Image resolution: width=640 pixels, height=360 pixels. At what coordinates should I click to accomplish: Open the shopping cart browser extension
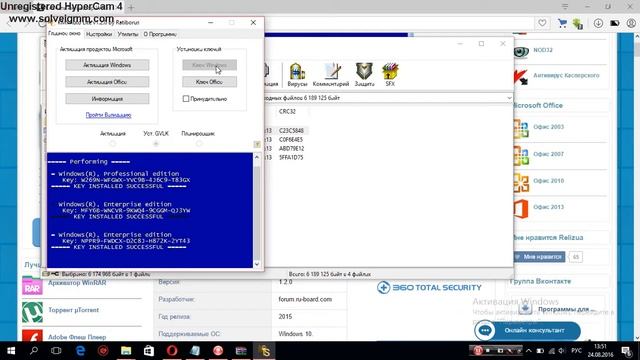pyautogui.click(x=562, y=23)
